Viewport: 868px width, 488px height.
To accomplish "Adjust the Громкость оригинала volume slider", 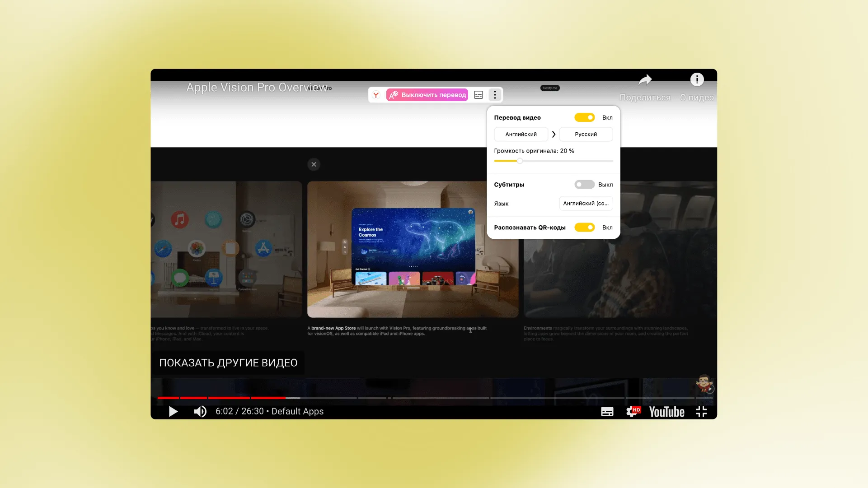I will 554,161.
